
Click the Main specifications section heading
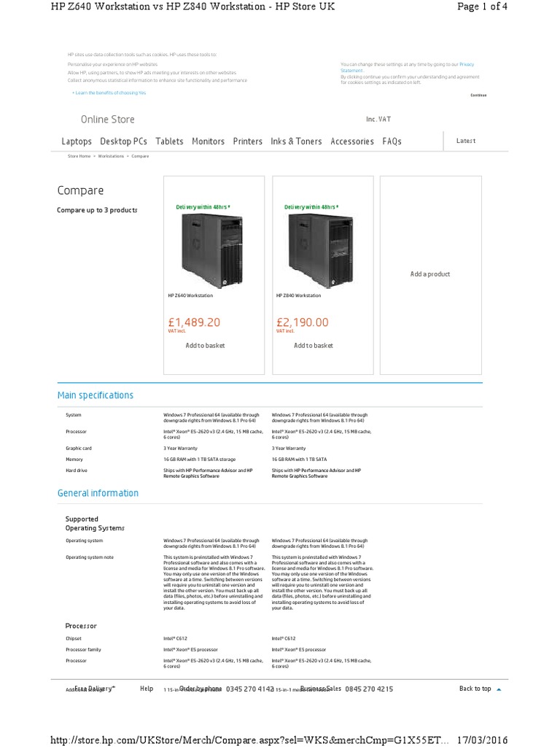(96, 395)
